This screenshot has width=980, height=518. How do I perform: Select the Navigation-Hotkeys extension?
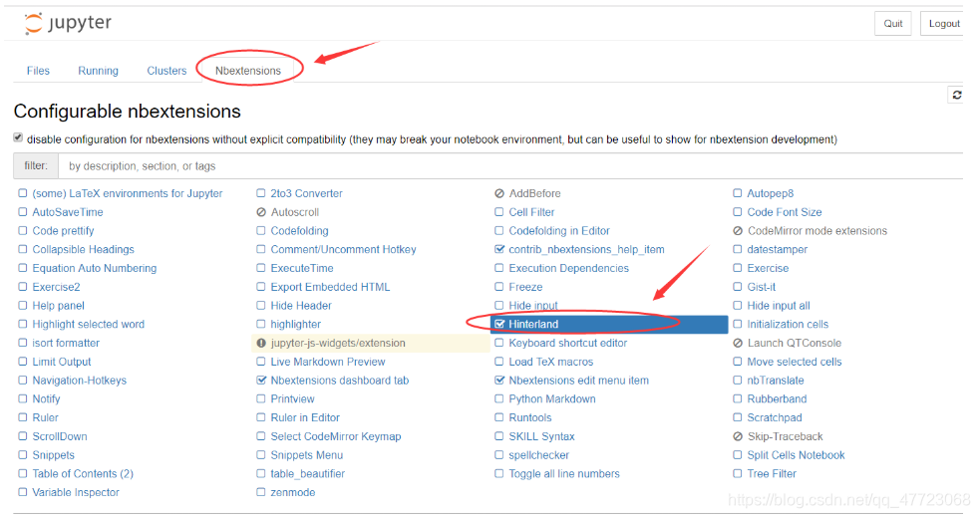[80, 381]
